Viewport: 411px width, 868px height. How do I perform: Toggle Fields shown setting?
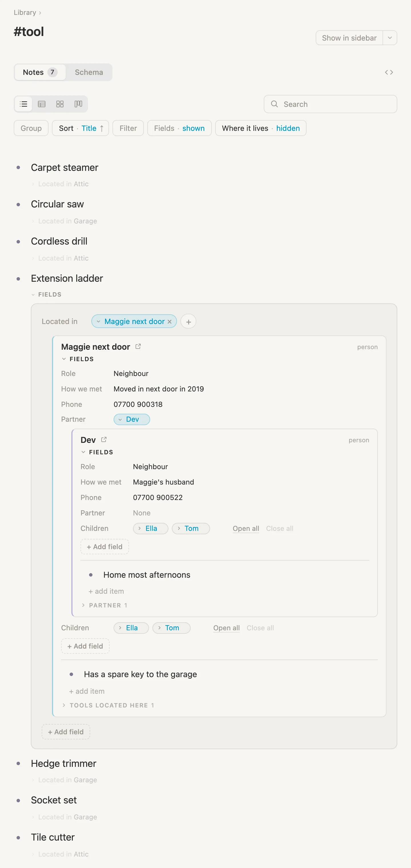(x=180, y=128)
